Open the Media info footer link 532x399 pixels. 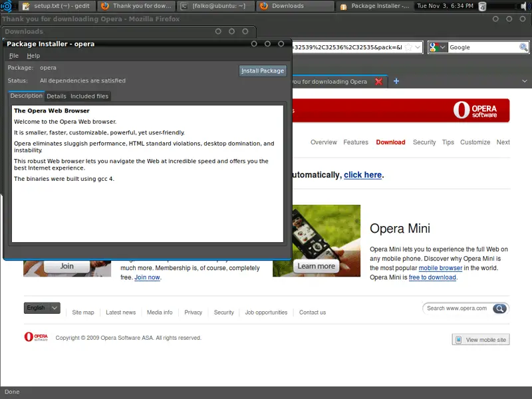click(x=160, y=313)
